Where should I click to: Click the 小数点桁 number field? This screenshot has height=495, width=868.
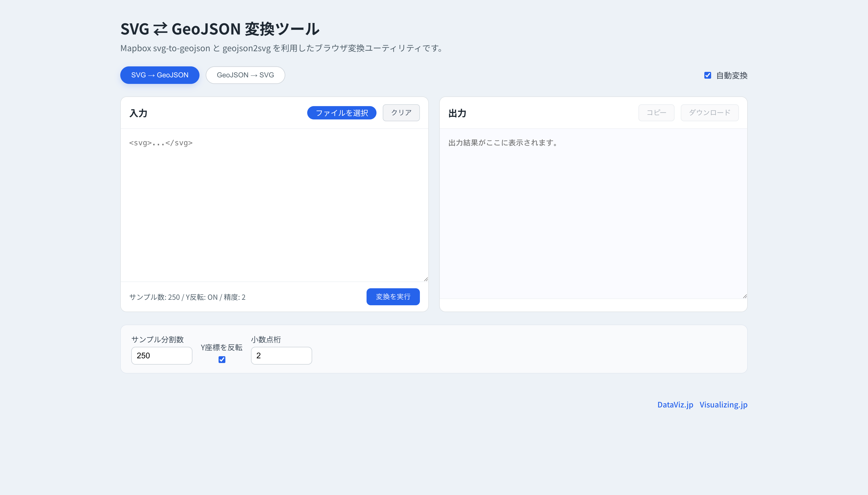pyautogui.click(x=281, y=356)
